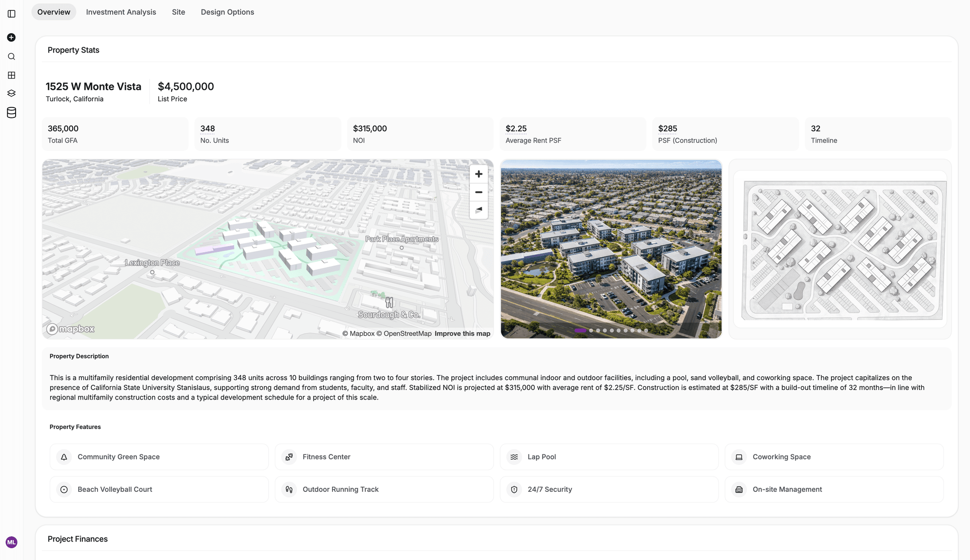The image size is (970, 560).
Task: Open the Design Options tab
Action: point(227,12)
